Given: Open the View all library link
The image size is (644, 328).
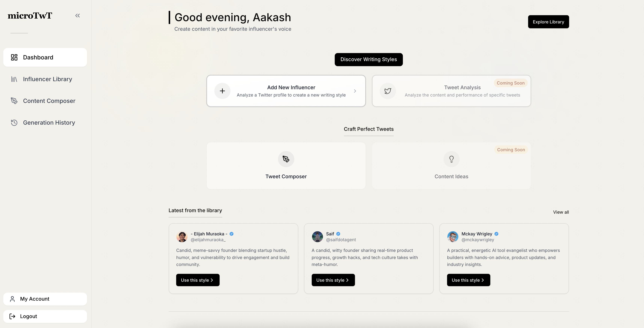Looking at the screenshot, I should (x=561, y=212).
